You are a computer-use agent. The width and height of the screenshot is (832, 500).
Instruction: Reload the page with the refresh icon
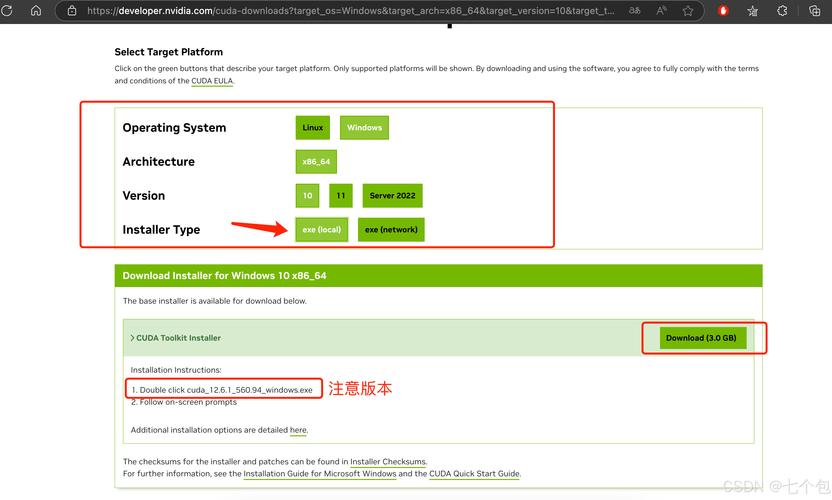7,10
